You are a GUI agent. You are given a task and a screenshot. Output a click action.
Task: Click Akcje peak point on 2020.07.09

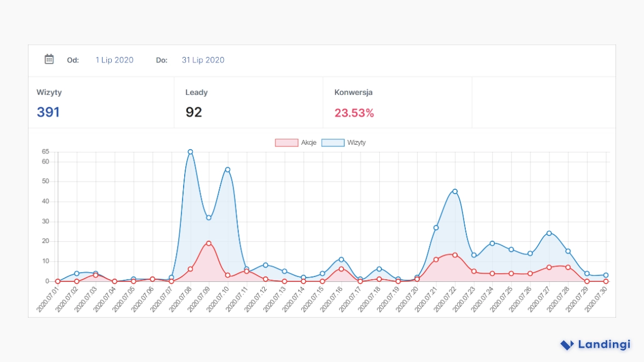[x=209, y=243]
